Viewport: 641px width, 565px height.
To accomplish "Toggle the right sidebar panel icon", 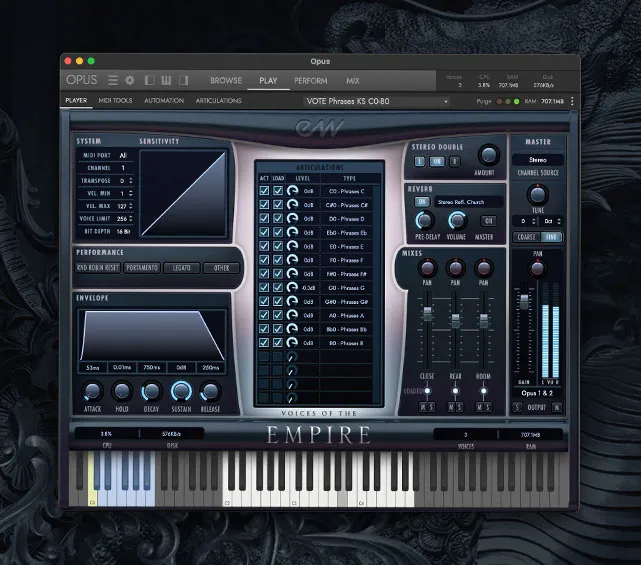I will click(x=183, y=80).
